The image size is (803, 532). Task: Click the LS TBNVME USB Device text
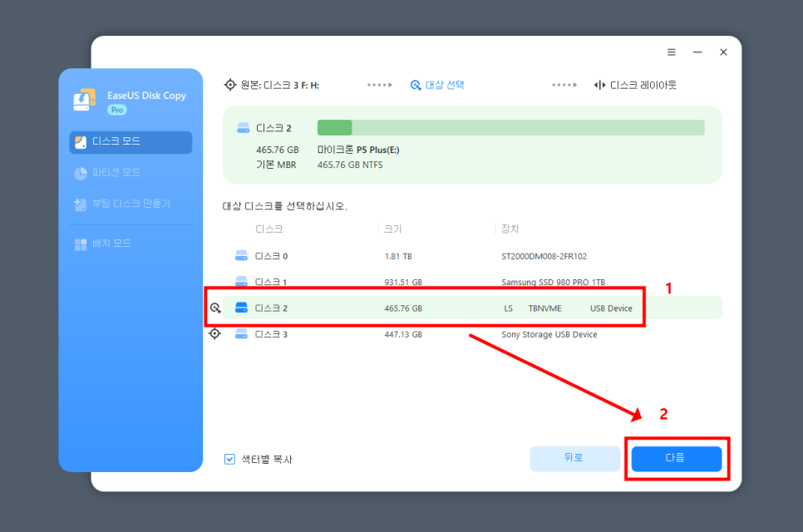pyautogui.click(x=568, y=308)
